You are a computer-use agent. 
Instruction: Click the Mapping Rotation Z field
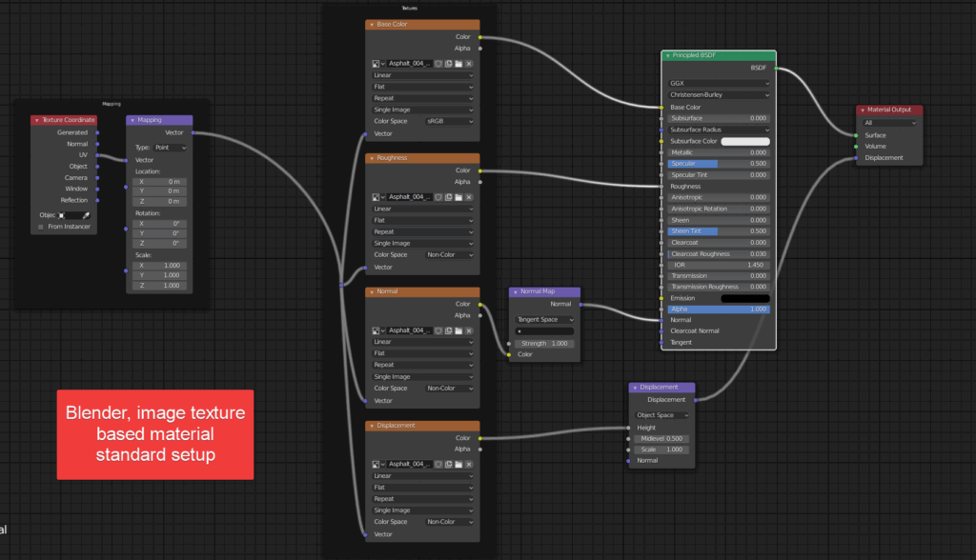pos(159,243)
